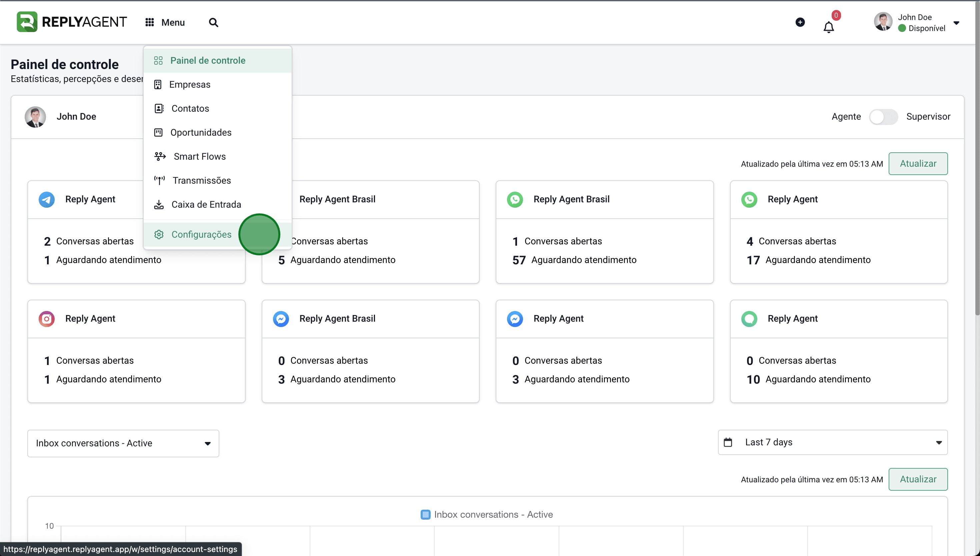Toggle the Agente/Supervisor switch
The image size is (980, 556).
pos(883,117)
